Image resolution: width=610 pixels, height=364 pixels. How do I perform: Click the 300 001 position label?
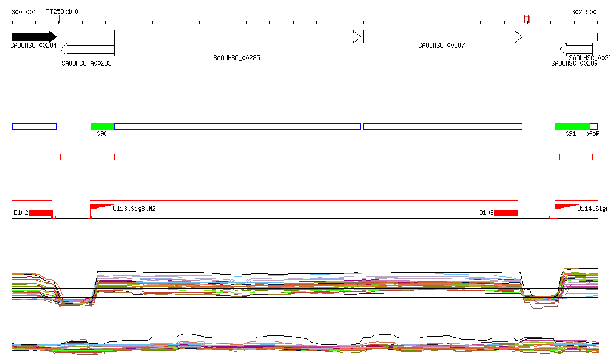(24, 12)
